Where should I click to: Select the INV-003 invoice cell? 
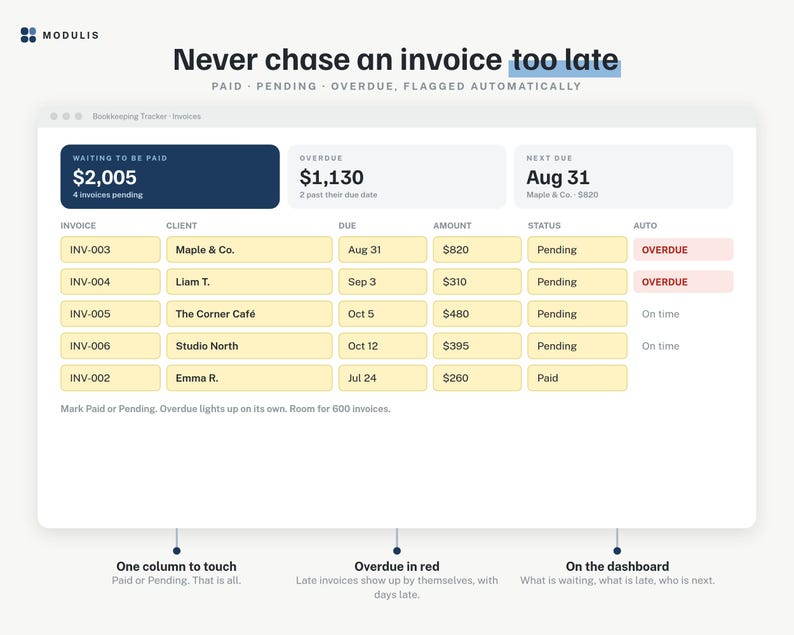[110, 250]
